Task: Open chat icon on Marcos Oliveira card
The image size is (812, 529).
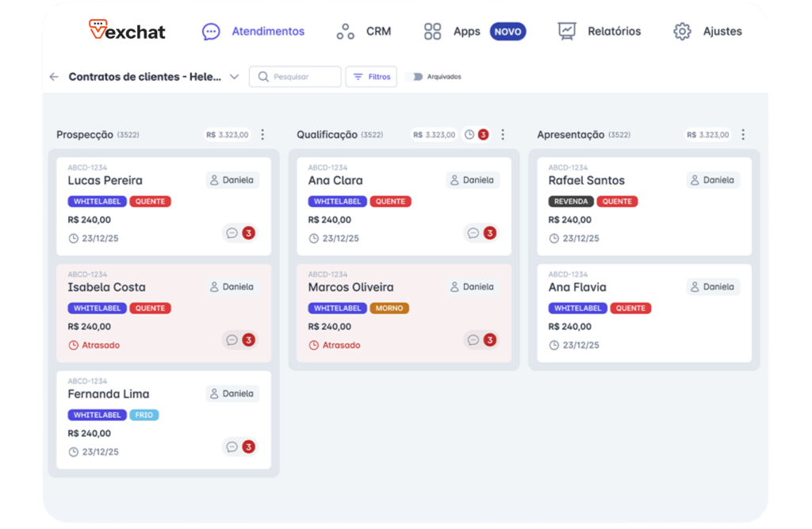Action: point(473,340)
